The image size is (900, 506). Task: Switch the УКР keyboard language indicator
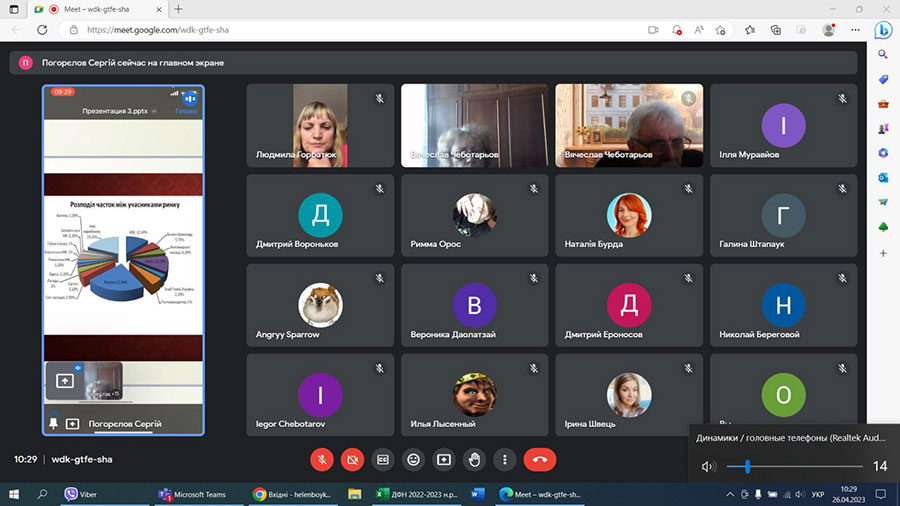(x=817, y=494)
